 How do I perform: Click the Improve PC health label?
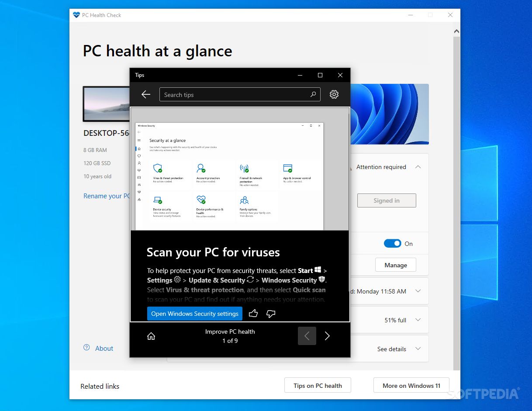point(230,332)
